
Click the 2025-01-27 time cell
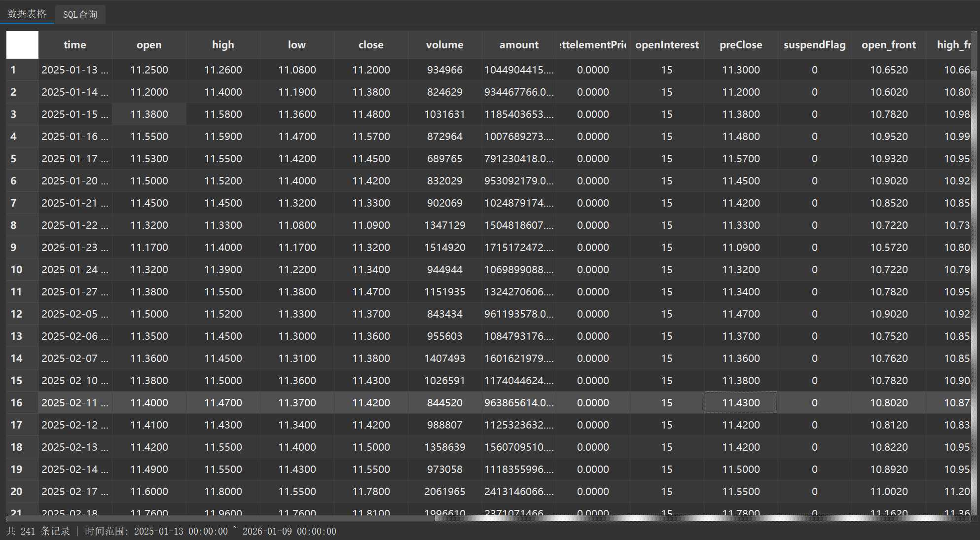click(x=75, y=292)
